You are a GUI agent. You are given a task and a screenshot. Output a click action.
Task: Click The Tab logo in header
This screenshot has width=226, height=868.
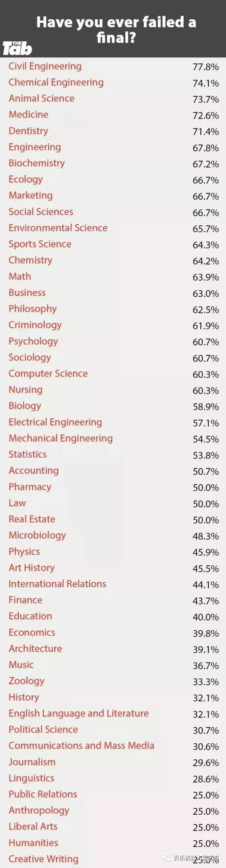pos(17,48)
